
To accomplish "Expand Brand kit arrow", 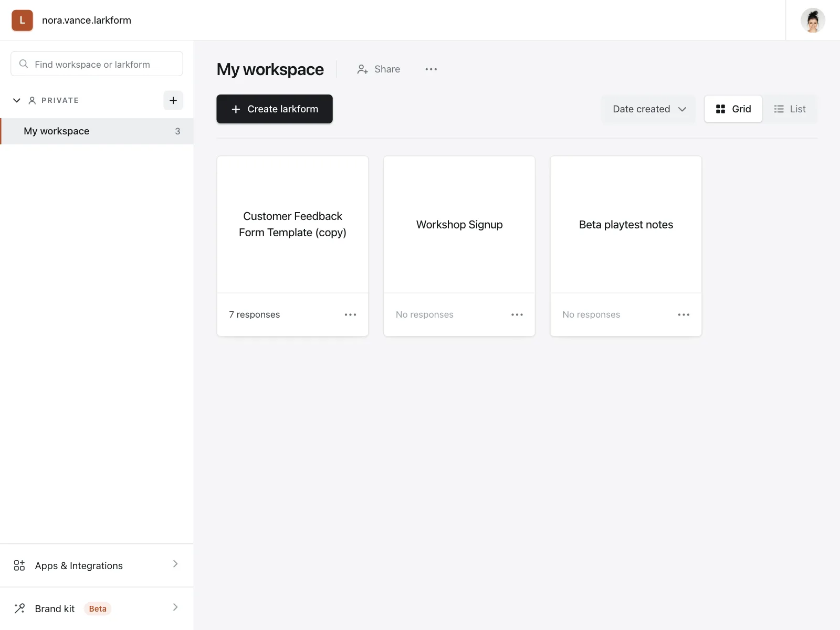I will [x=175, y=607].
